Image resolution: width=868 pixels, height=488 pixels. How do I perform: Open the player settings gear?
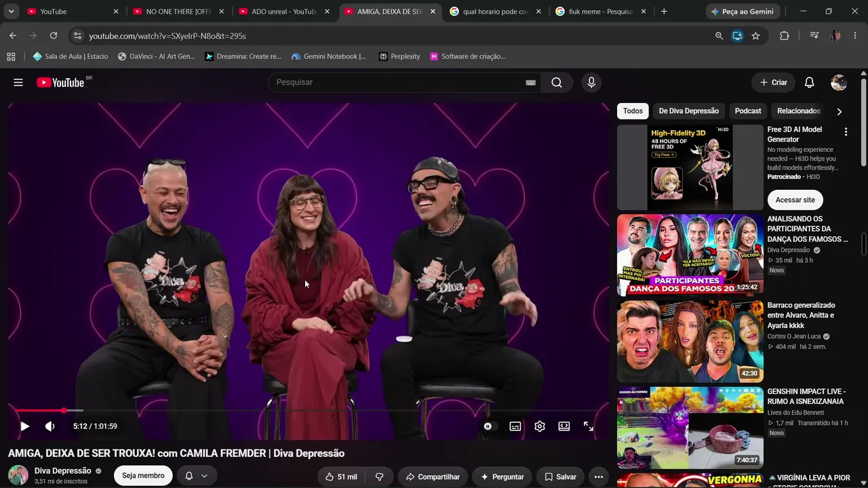point(540,426)
